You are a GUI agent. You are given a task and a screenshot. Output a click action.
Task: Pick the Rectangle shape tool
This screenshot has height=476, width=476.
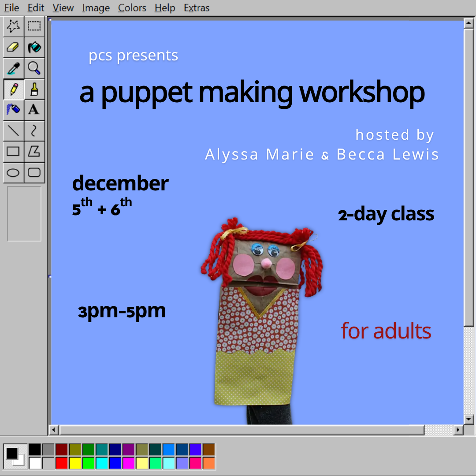14,152
